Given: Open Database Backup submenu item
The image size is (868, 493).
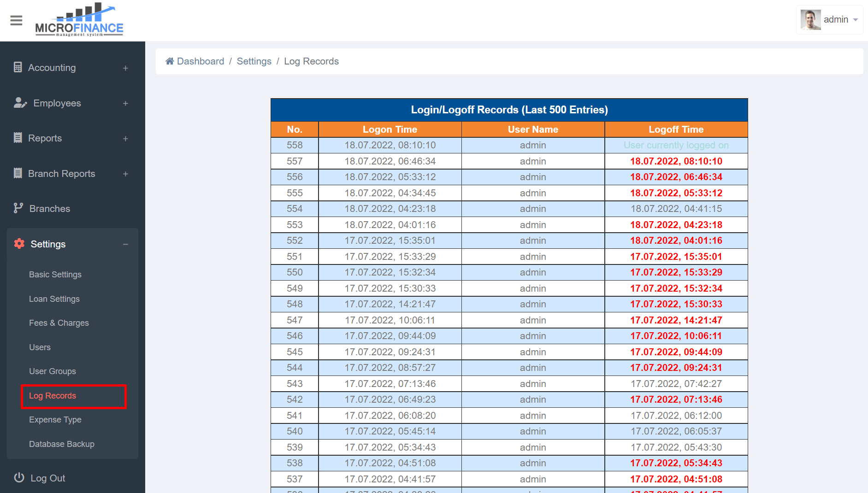Looking at the screenshot, I should (62, 444).
